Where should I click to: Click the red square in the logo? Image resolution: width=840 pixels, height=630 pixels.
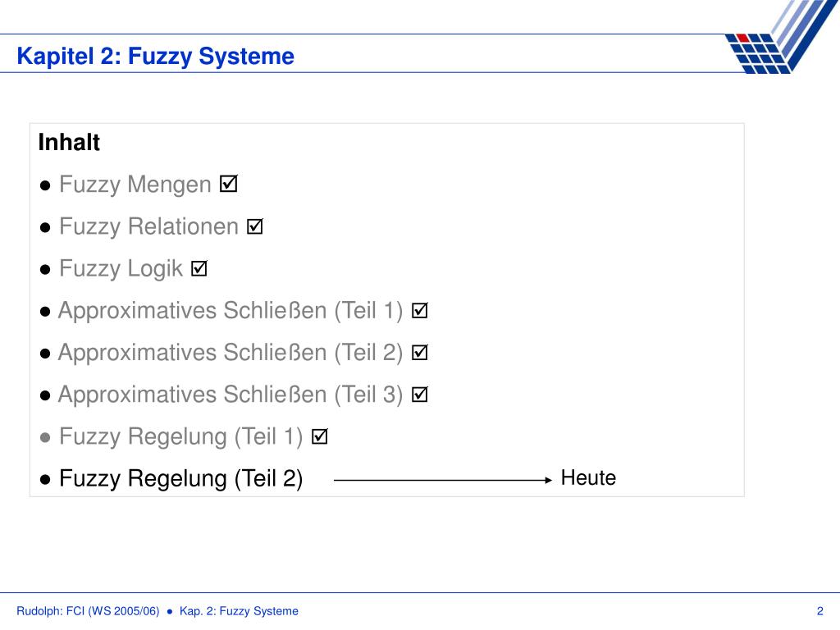point(742,38)
